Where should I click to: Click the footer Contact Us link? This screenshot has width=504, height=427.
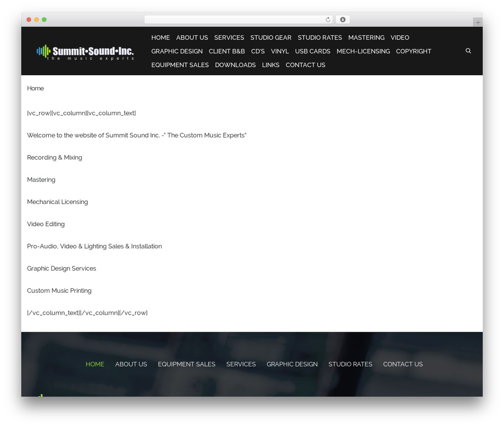[x=403, y=364]
